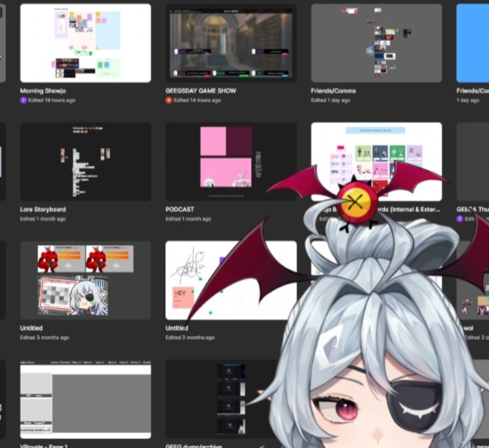This screenshot has height=448, width=489.
Task: Select the 'Untitled' title under HEY thumbnail
Action: tap(177, 328)
